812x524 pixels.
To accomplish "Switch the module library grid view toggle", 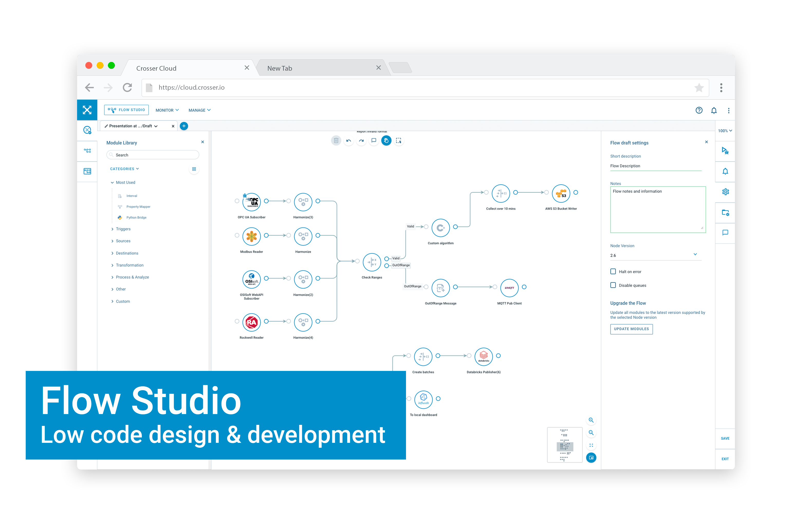I will [194, 169].
